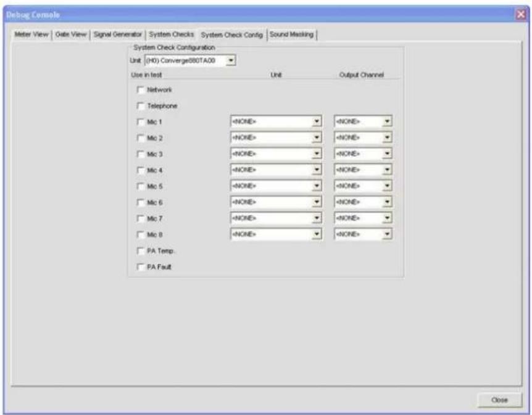Click the Debug Console title bar text
Viewport: 532px width, 415px height.
pos(33,15)
